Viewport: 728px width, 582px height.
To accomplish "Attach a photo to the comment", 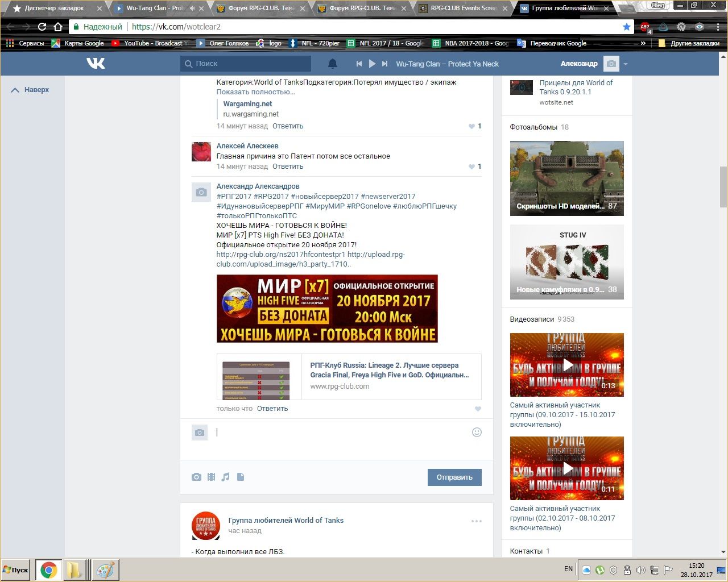I will click(x=196, y=477).
